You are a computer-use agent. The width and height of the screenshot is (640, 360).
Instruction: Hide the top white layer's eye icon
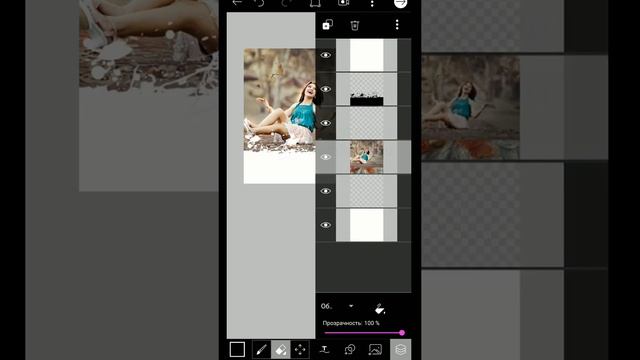point(326,55)
